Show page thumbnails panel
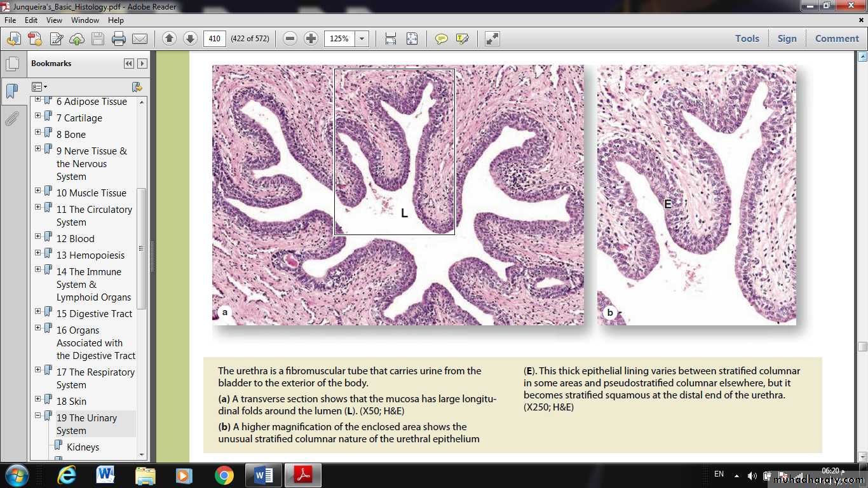This screenshot has height=488, width=868. click(x=11, y=64)
